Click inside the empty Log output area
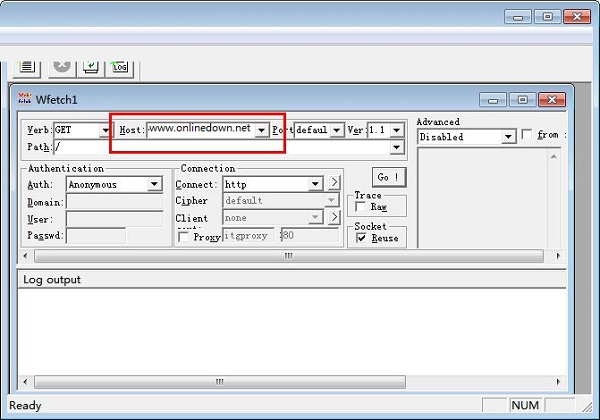The height and width of the screenshot is (420, 600). coord(292,331)
